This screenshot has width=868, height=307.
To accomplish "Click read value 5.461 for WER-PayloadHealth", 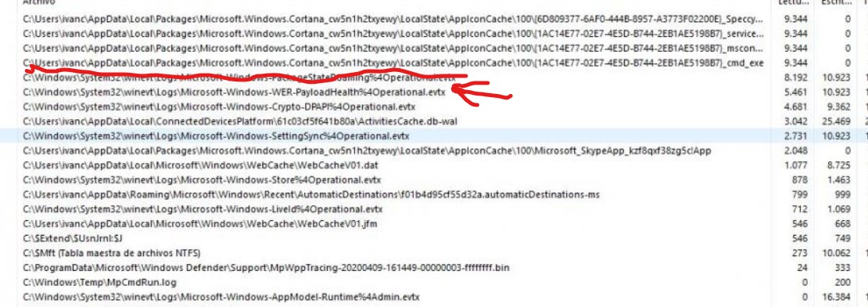I will [795, 92].
